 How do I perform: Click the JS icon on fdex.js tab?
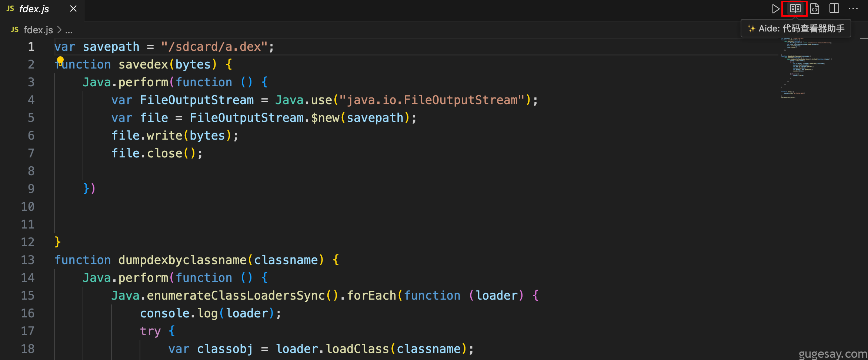10,9
